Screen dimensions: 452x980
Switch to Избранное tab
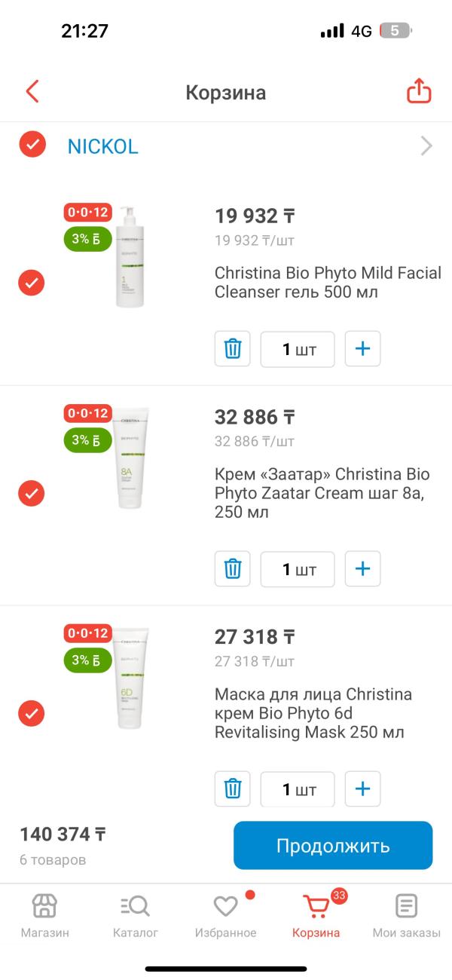225,915
